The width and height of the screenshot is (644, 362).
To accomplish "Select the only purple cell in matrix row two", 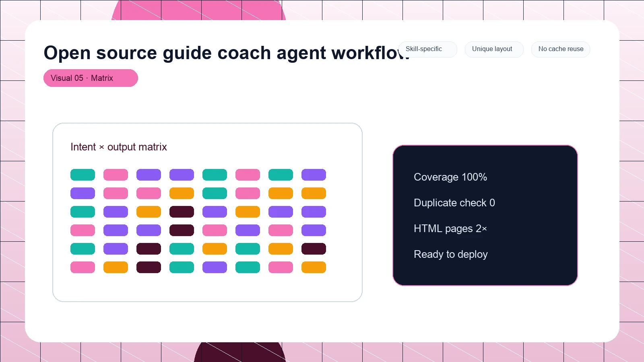I will tap(83, 193).
